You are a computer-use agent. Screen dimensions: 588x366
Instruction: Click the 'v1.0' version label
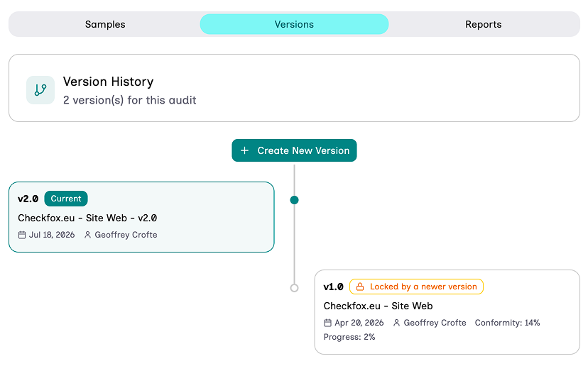pyautogui.click(x=333, y=287)
